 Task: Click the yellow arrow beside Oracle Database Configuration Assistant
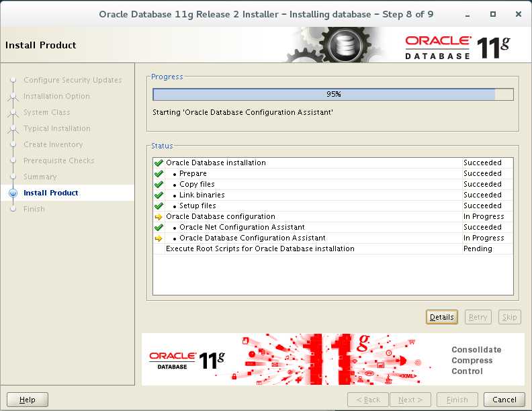point(159,238)
